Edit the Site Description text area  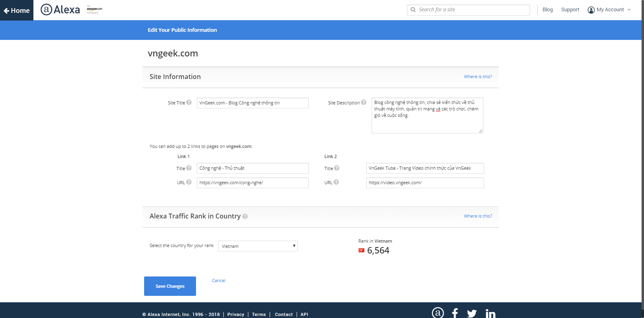(x=427, y=115)
